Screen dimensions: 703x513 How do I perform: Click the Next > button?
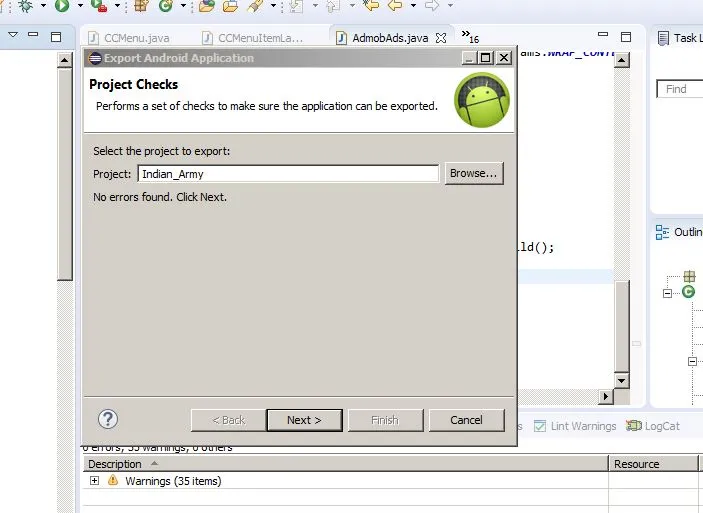click(304, 420)
